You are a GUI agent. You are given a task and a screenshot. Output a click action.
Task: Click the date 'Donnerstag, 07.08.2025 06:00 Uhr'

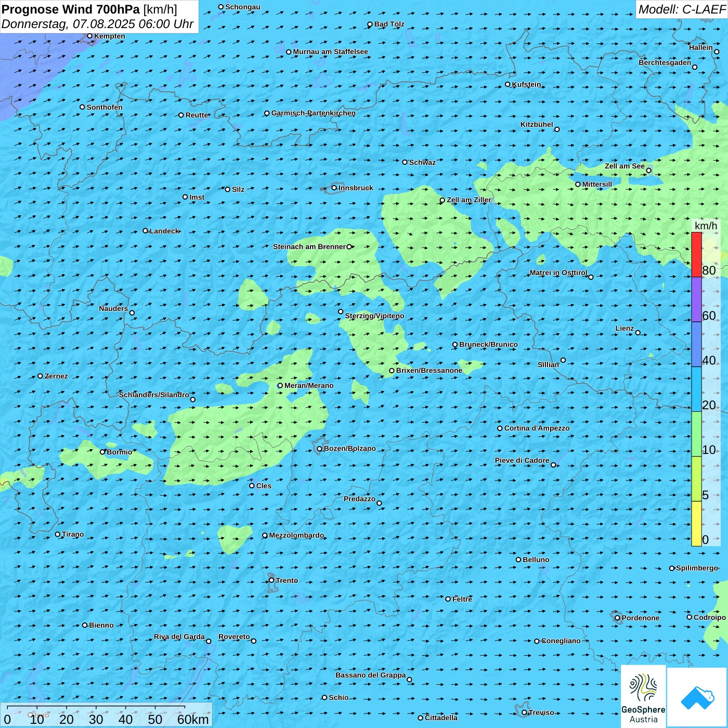tap(98, 24)
